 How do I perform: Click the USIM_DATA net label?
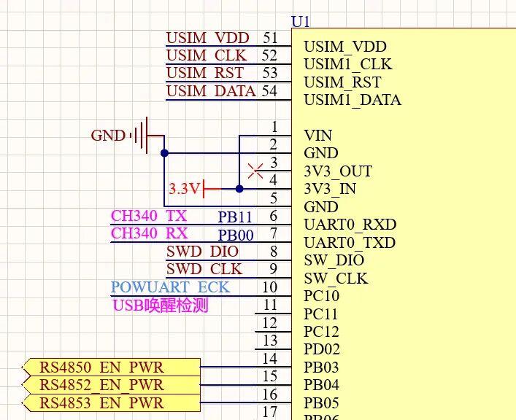[211, 91]
